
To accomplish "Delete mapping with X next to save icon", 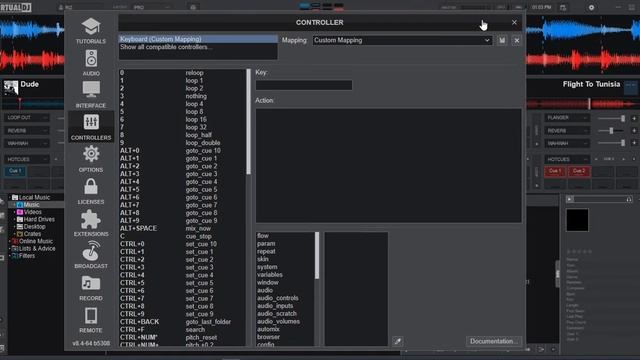I will point(517,40).
